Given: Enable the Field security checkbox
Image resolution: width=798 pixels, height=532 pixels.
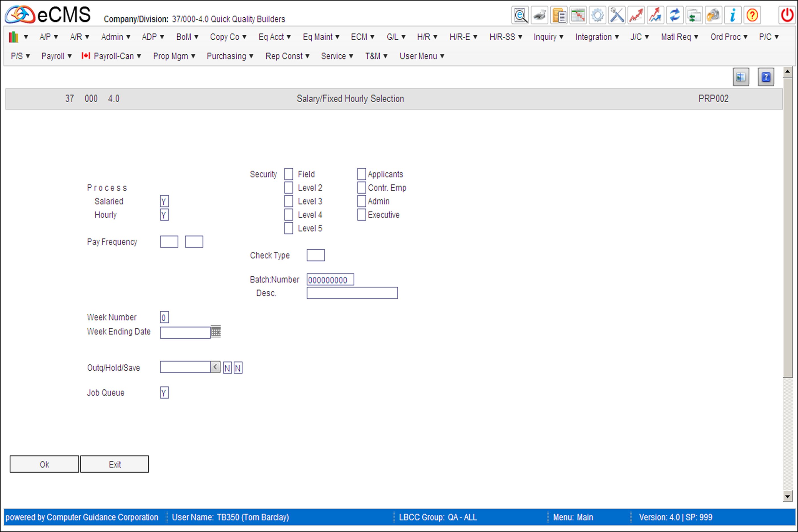Looking at the screenshot, I should (288, 173).
